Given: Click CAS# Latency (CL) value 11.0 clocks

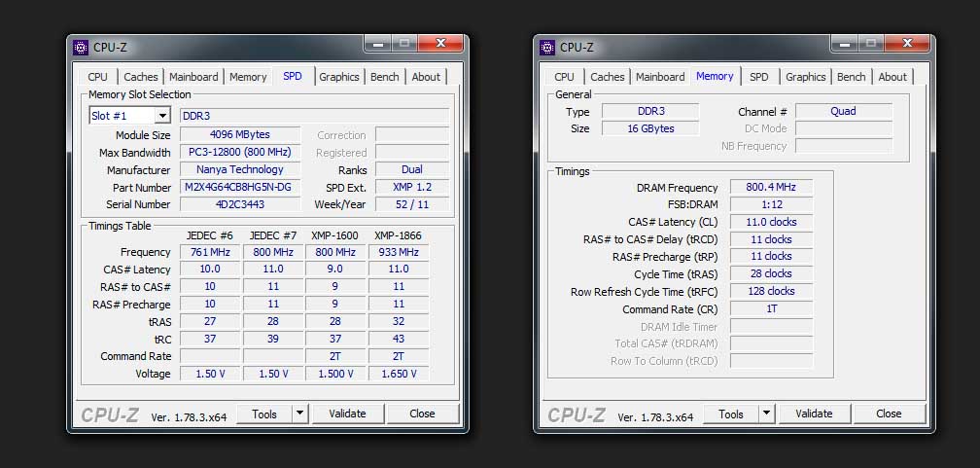Looking at the screenshot, I should (771, 222).
